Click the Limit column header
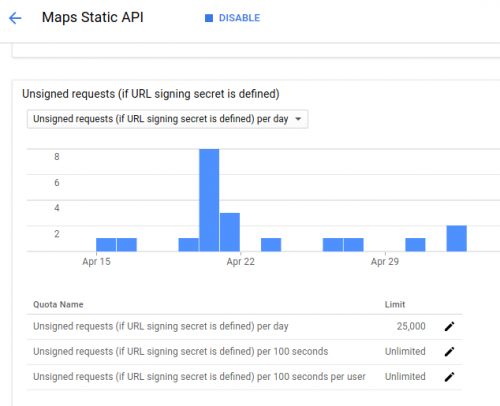This screenshot has height=406, width=500. tap(395, 304)
